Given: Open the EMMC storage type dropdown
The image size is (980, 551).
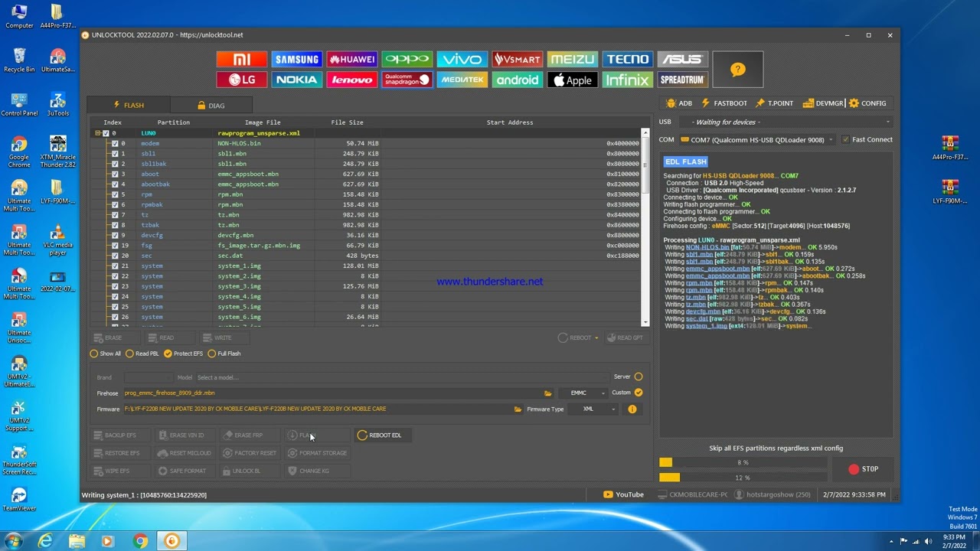Looking at the screenshot, I should point(583,393).
